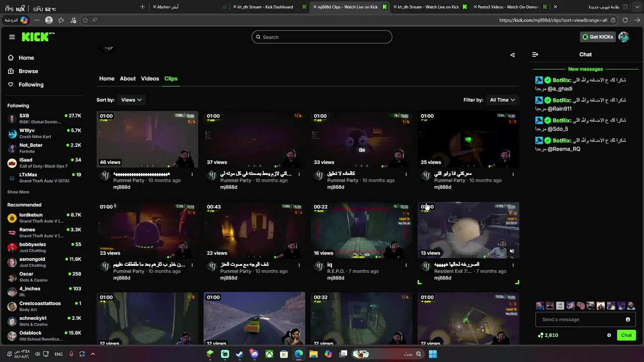This screenshot has height=362, width=644.
Task: Show hidden system tray icons
Action: 93,354
